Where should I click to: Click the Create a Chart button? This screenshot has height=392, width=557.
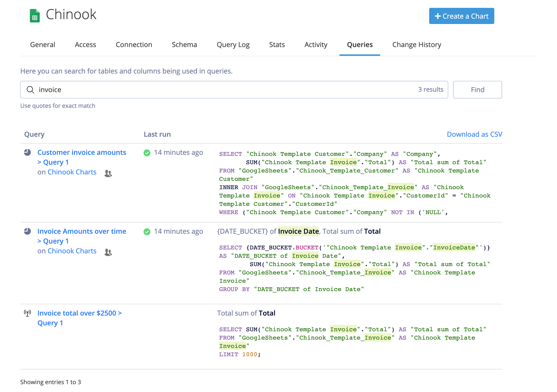[x=462, y=16]
